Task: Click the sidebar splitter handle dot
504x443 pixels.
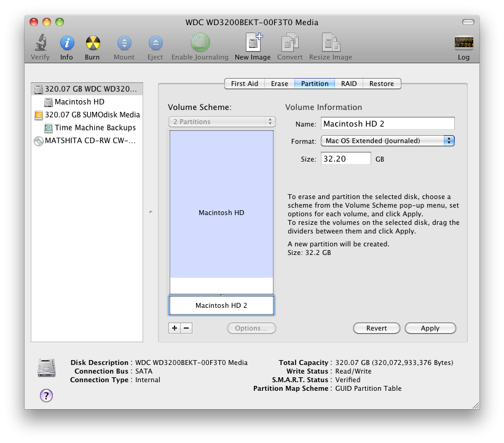Action: point(151,212)
